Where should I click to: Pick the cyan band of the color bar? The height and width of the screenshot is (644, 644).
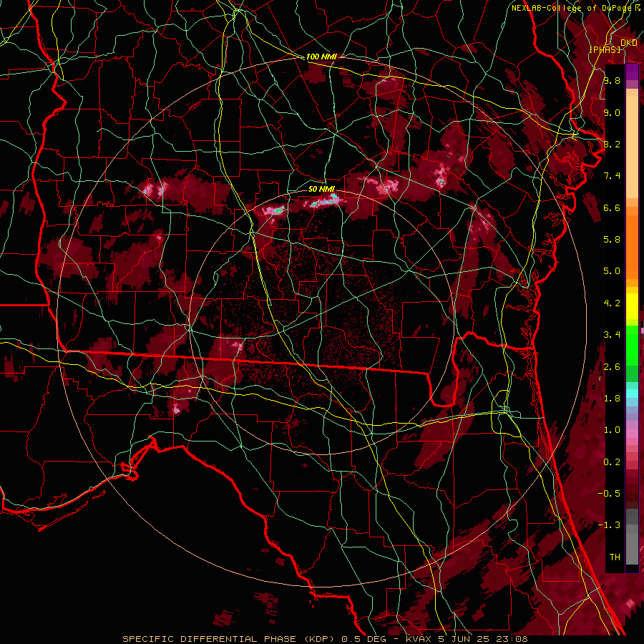(632, 394)
